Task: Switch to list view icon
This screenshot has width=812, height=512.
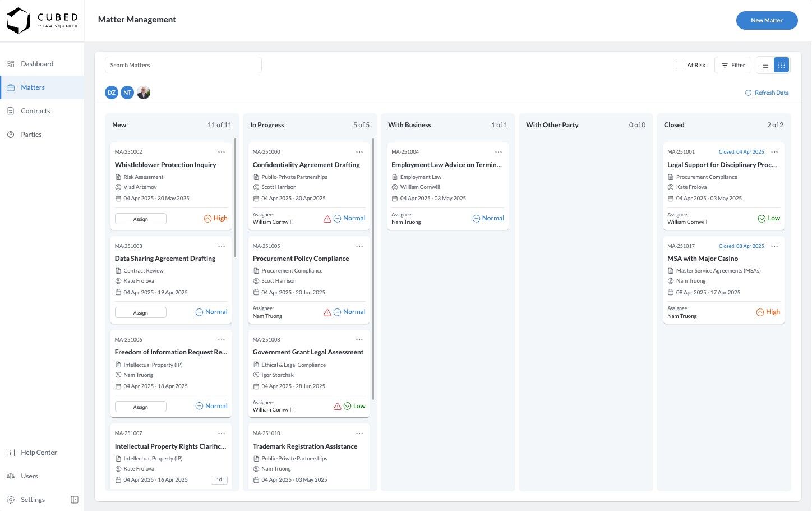Action: click(x=765, y=65)
